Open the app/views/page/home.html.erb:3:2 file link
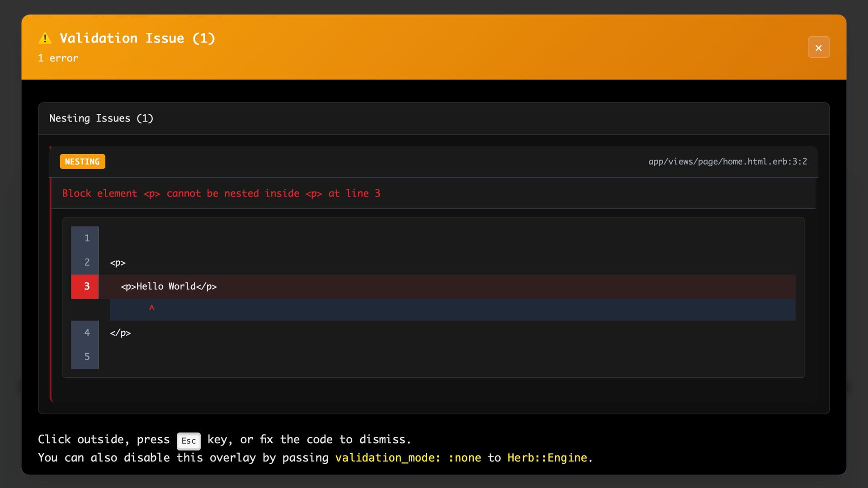This screenshot has width=868, height=488. (x=727, y=162)
